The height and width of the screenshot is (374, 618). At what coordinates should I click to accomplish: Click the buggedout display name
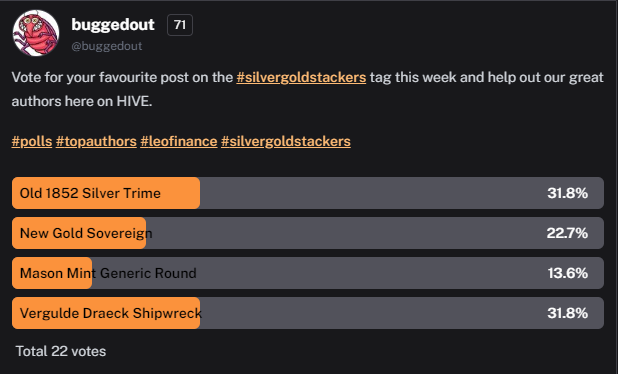(113, 25)
